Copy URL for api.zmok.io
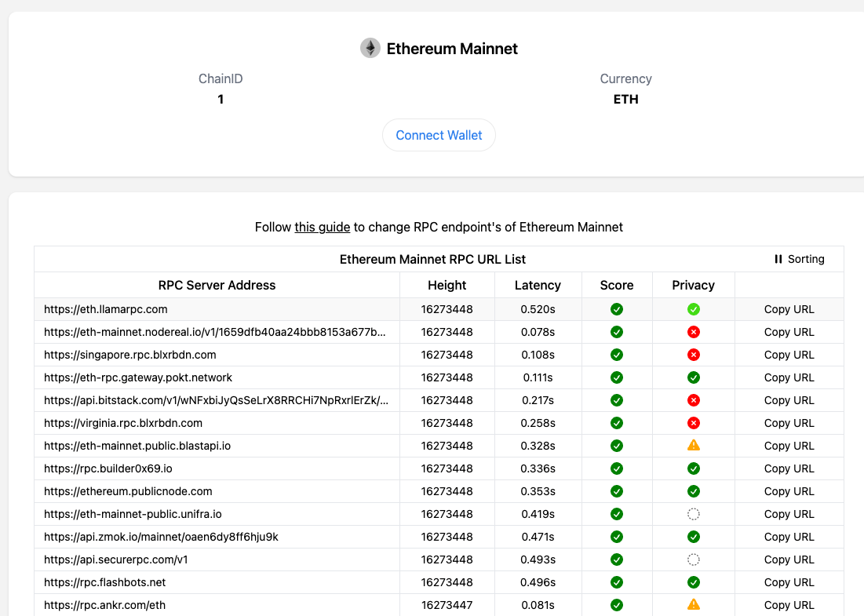864x616 pixels. tap(789, 537)
